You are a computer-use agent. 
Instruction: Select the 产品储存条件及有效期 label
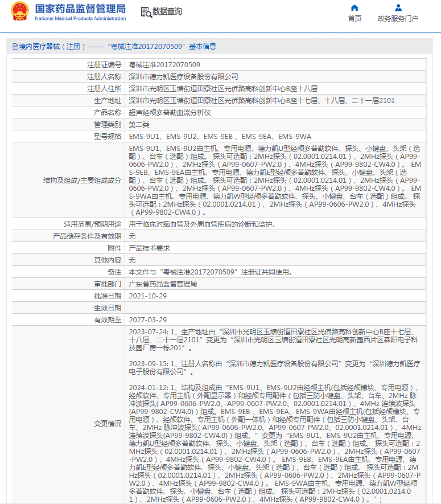pos(87,236)
